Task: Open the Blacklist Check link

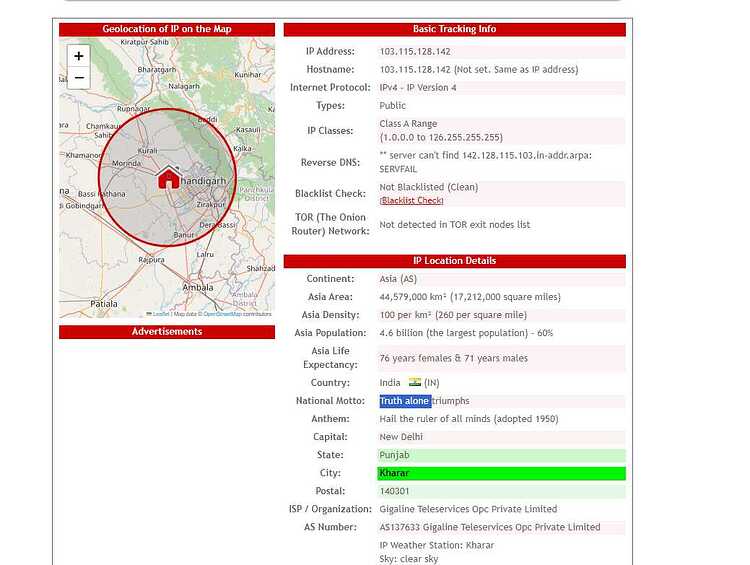Action: (411, 200)
